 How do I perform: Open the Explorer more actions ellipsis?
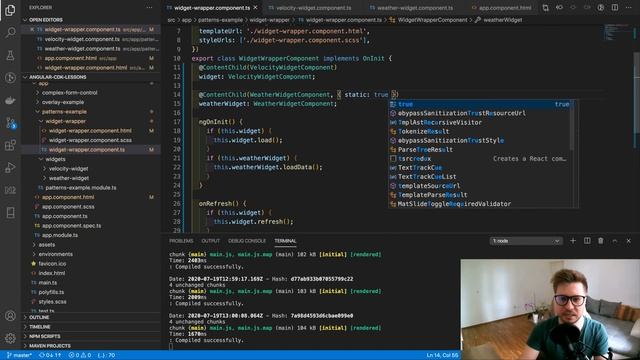coord(149,7)
